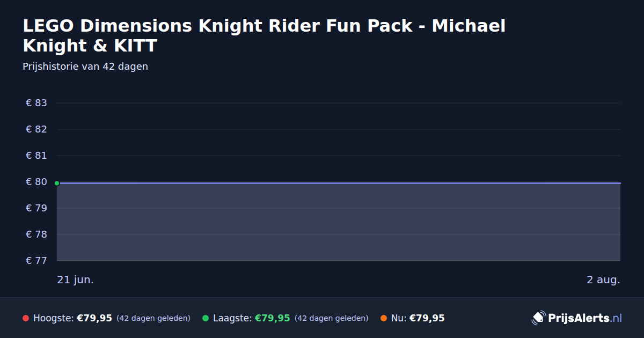Click the € 82 axis label

click(36, 129)
